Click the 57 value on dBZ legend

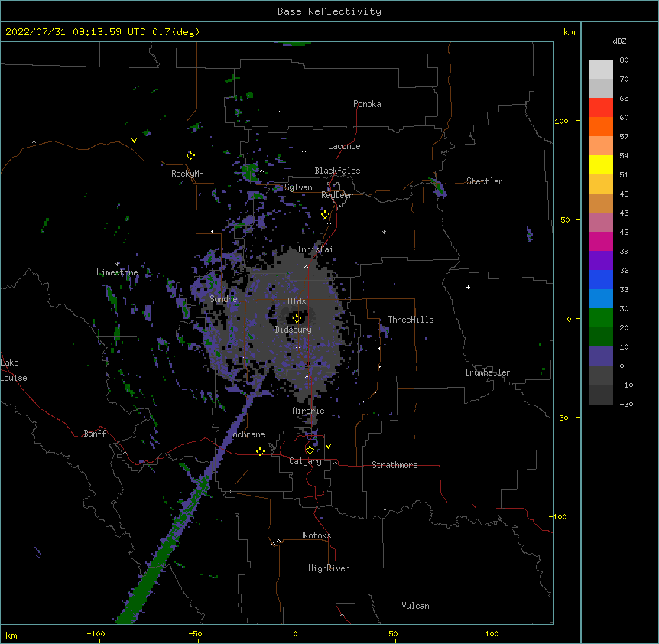[x=624, y=137]
